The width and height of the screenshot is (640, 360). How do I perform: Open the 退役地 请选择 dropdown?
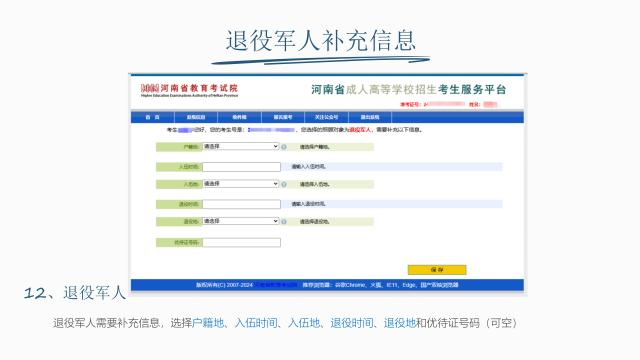click(x=241, y=221)
